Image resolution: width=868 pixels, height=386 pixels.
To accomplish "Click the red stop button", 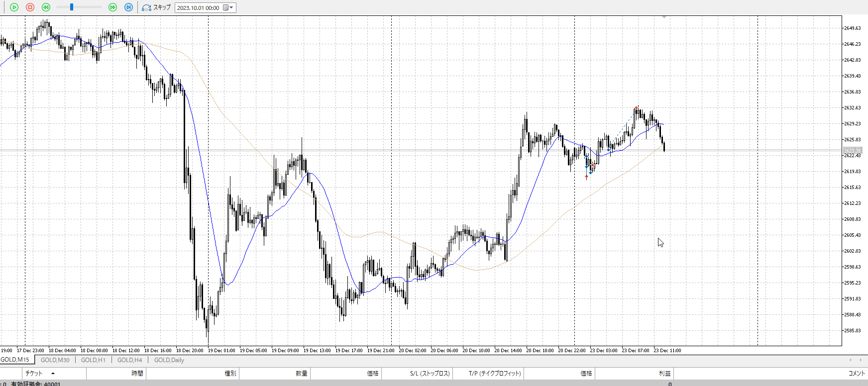I will tap(30, 7).
